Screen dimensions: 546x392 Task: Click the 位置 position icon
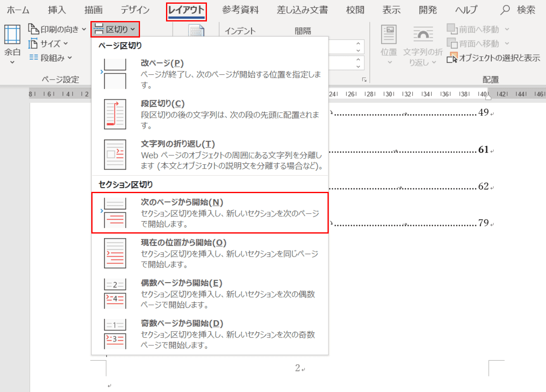pyautogui.click(x=389, y=35)
